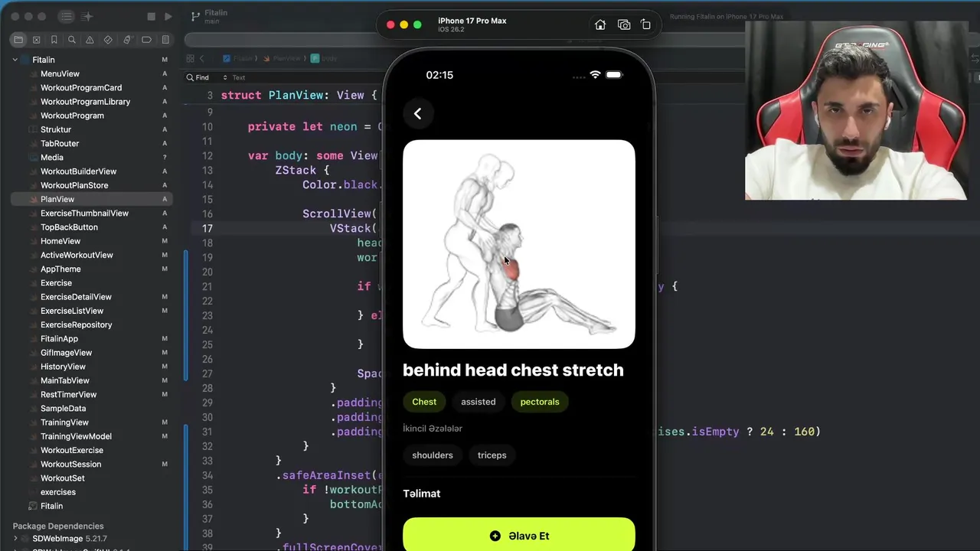The image size is (980, 551).
Task: Click the Xcode activity status bar
Action: click(x=726, y=17)
